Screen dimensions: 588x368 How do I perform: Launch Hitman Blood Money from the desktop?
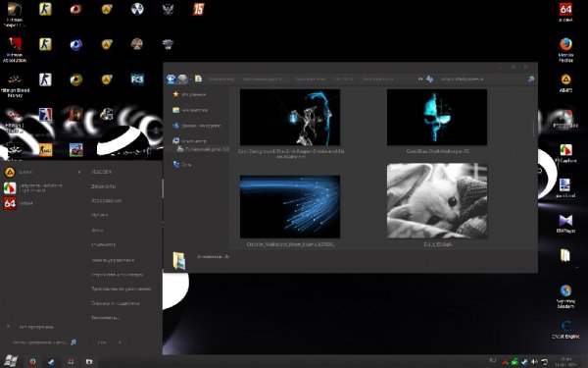pos(15,84)
